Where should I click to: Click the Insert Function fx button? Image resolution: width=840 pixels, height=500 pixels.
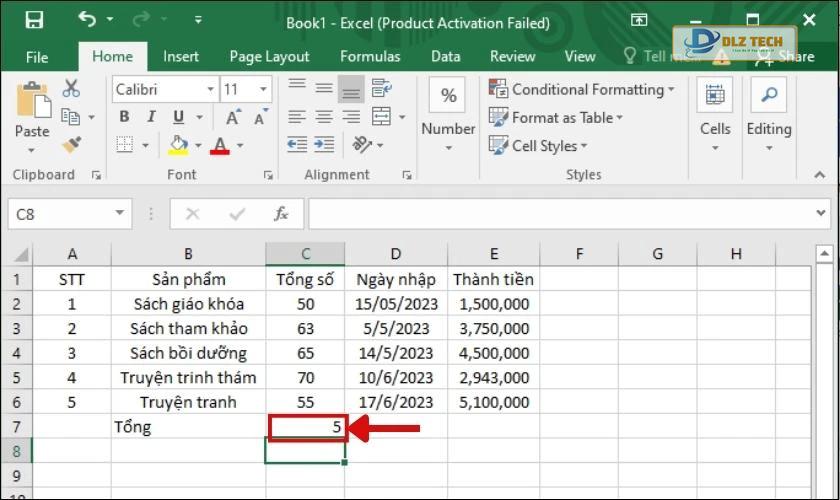[x=281, y=214]
